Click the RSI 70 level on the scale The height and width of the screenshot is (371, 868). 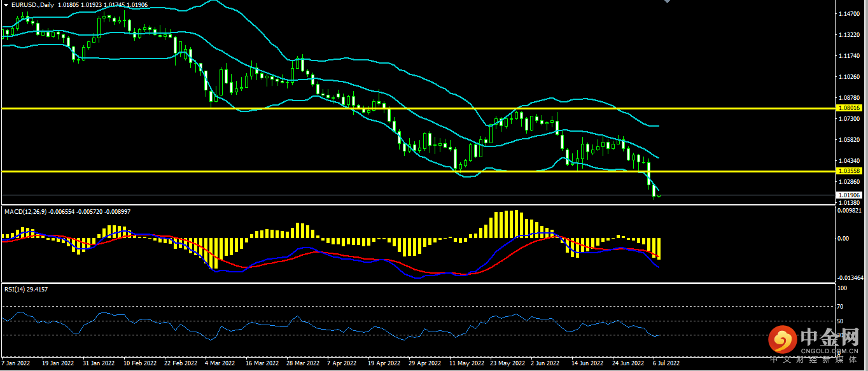841,307
